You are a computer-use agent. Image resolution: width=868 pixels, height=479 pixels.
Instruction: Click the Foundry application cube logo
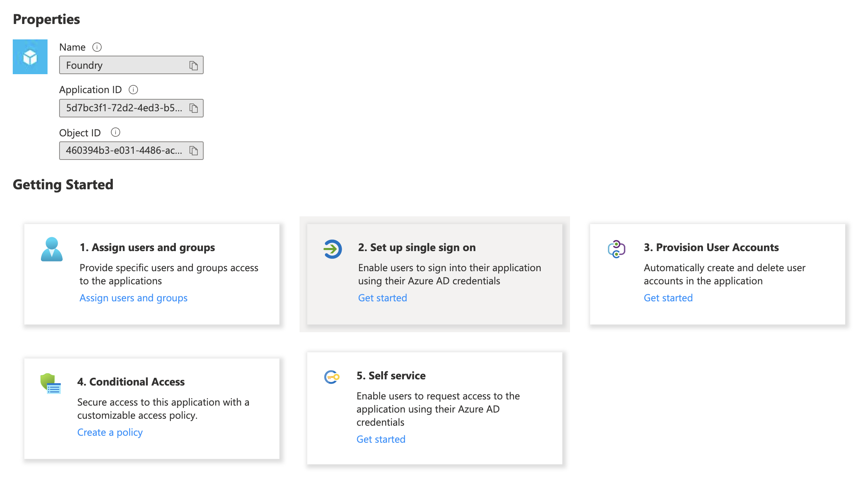pyautogui.click(x=30, y=57)
